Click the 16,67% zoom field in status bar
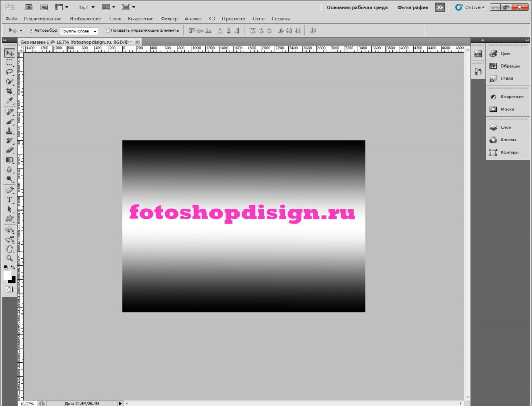The width and height of the screenshot is (532, 406). click(27, 403)
